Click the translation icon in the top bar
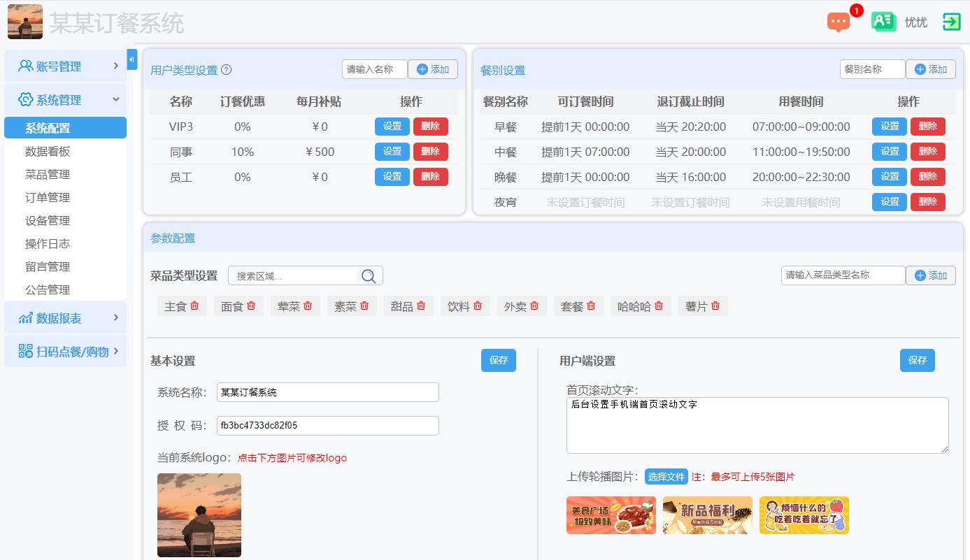Viewport: 970px width, 560px height. (883, 22)
